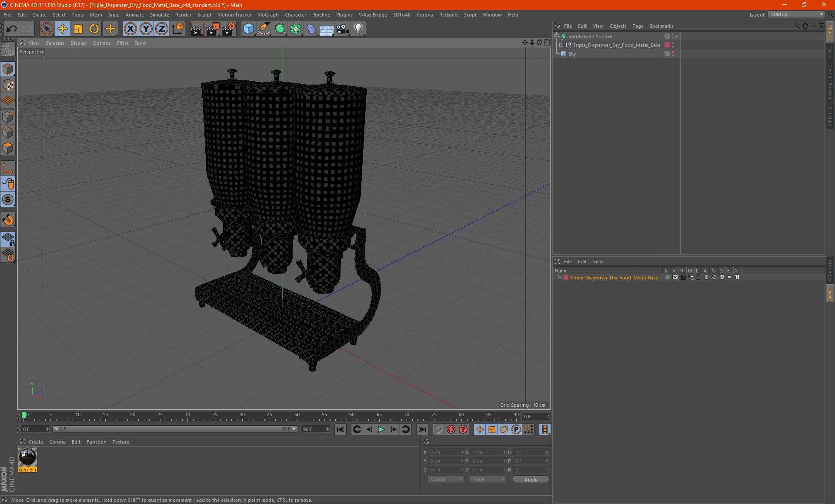The width and height of the screenshot is (835, 504).
Task: Open Object Manager Tags menu
Action: point(638,26)
